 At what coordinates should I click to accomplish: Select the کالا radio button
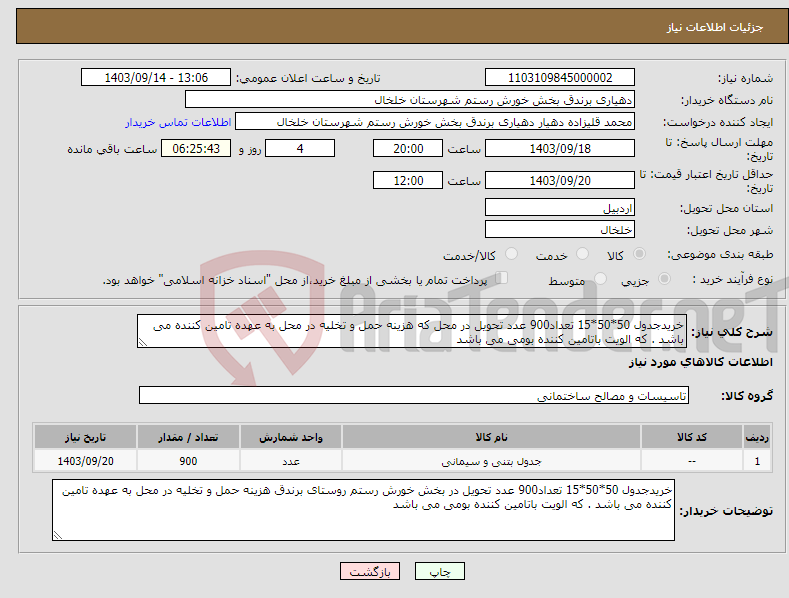(640, 254)
